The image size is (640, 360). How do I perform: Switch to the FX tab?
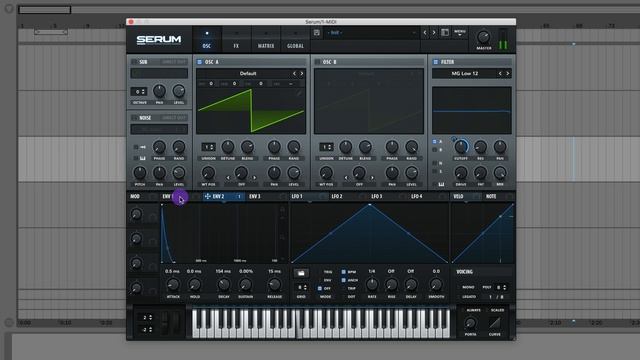[x=236, y=40]
